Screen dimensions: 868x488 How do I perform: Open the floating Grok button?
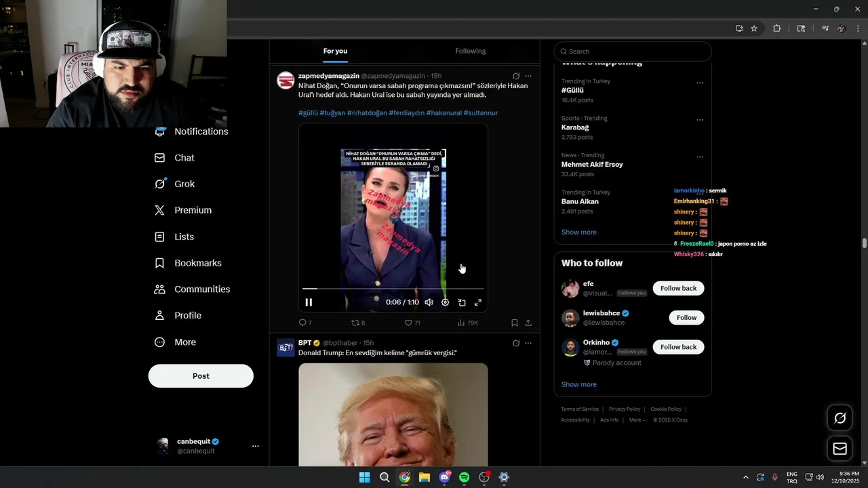[x=840, y=418]
